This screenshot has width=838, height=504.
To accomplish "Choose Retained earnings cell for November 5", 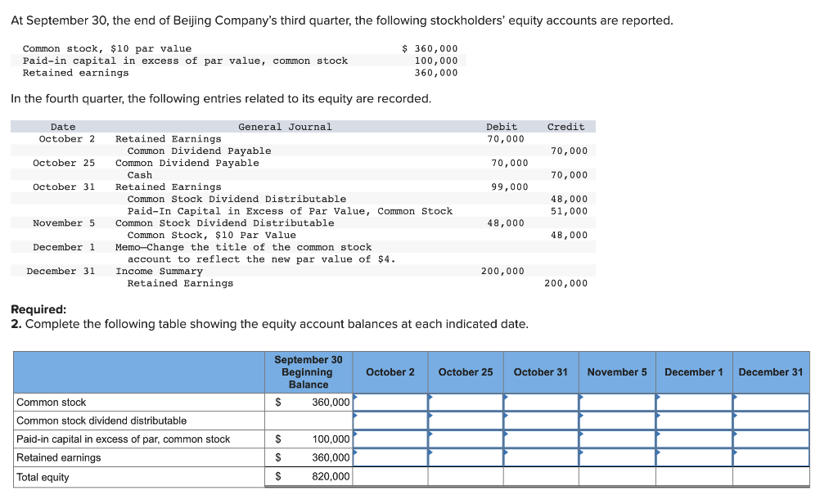I will (x=617, y=457).
